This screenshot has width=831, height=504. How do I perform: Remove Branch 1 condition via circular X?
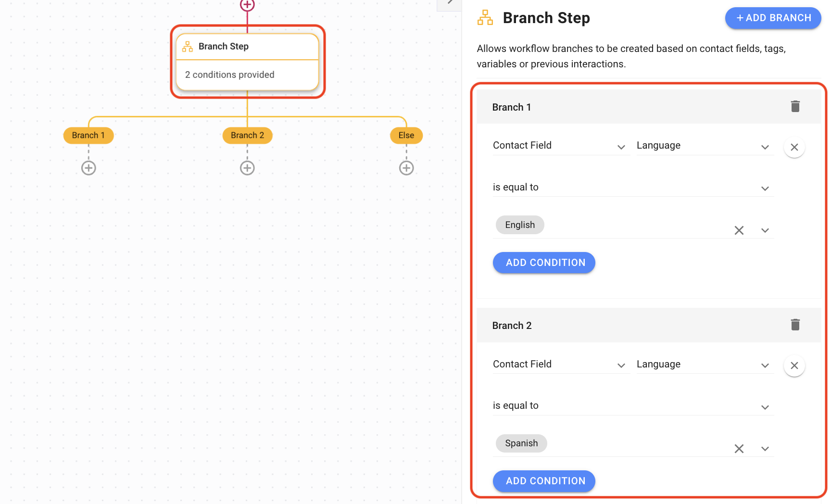click(x=794, y=147)
